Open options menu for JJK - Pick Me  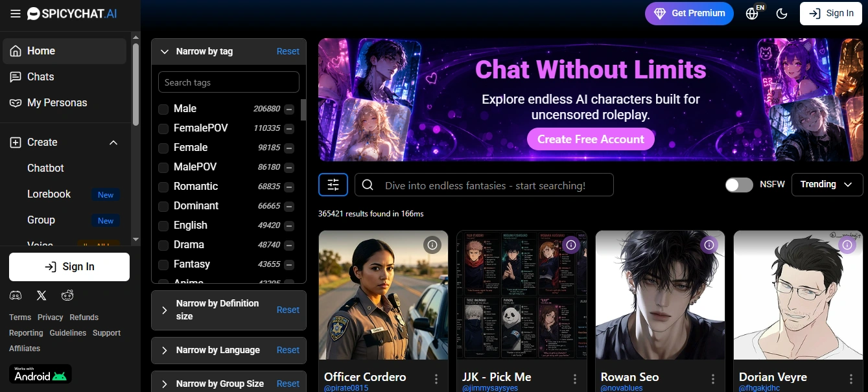pos(574,379)
